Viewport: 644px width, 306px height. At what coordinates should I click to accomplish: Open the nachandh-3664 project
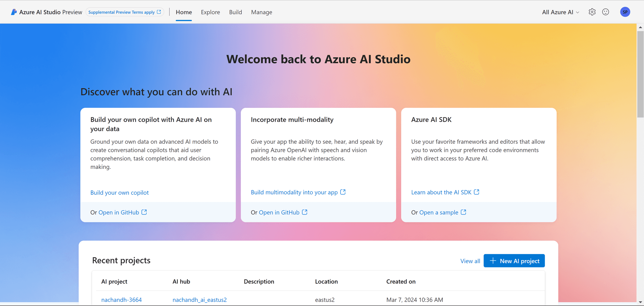pyautogui.click(x=121, y=300)
